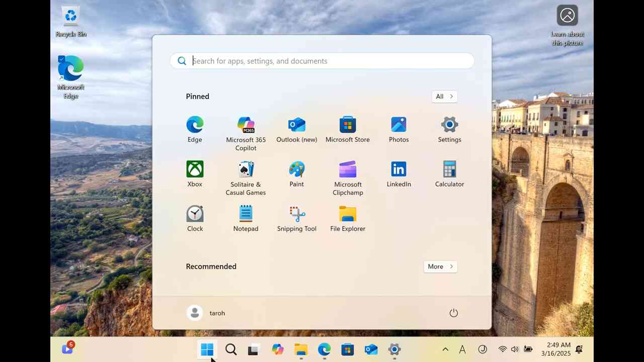
Task: Open Outlook on the taskbar
Action: (x=371, y=349)
